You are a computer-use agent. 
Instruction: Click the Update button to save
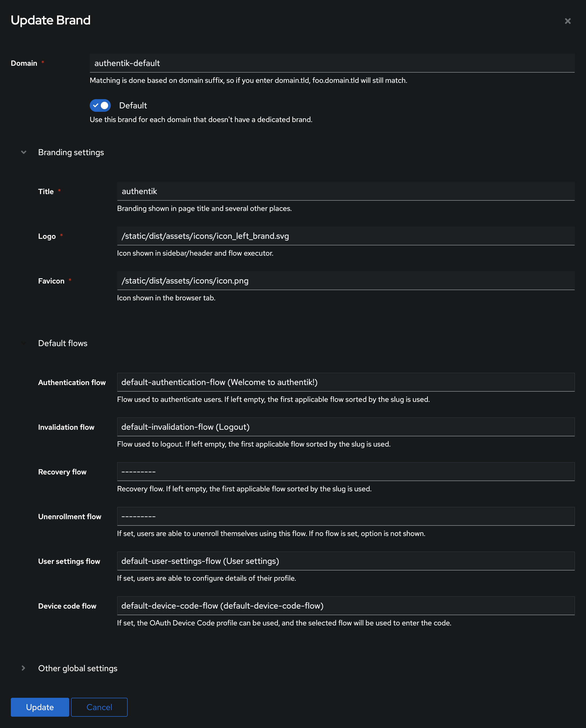click(40, 707)
